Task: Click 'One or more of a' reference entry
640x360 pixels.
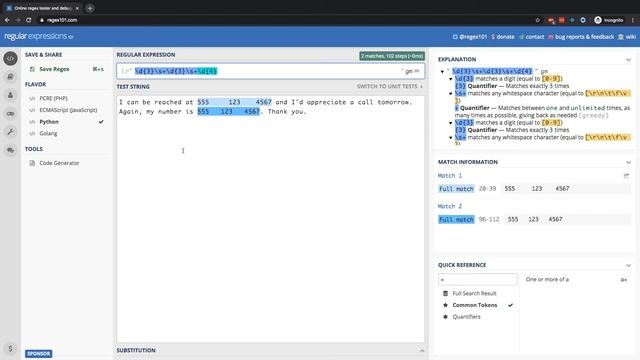Action: (x=547, y=280)
